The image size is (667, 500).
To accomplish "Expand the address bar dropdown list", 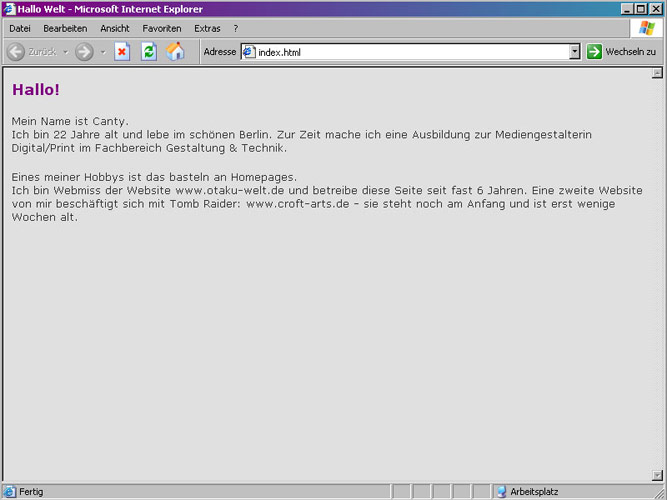I will [x=575, y=52].
